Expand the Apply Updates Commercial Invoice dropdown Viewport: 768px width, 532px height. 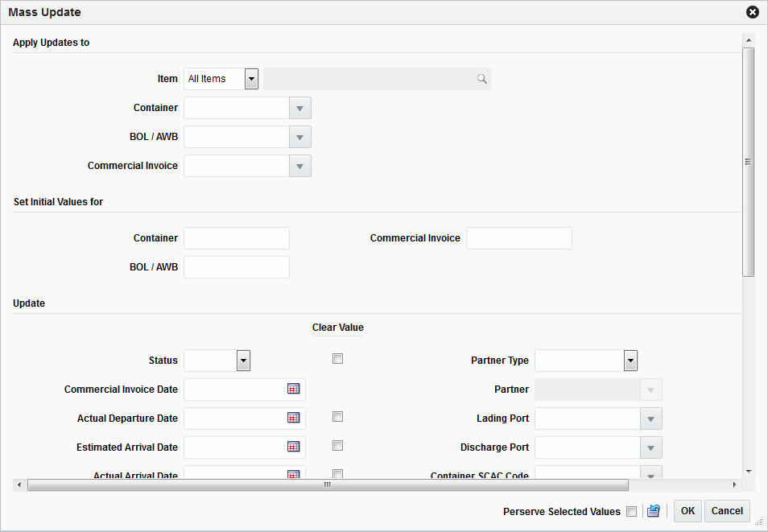(x=299, y=166)
